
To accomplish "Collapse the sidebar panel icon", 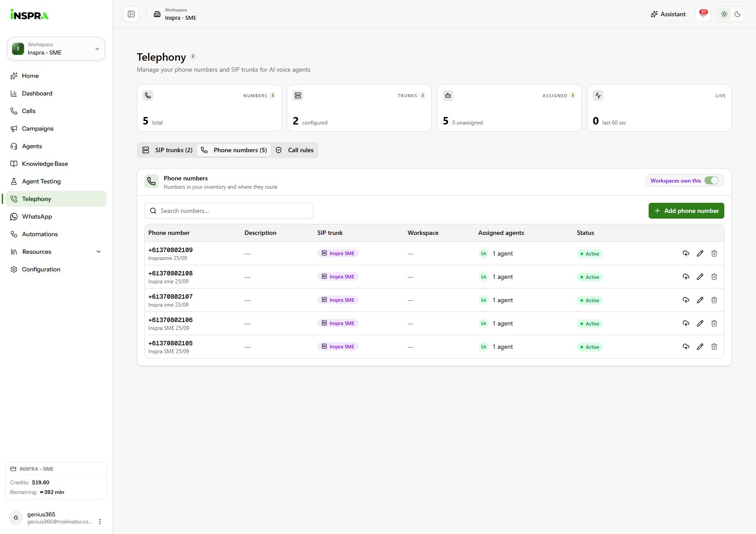I will click(x=131, y=14).
